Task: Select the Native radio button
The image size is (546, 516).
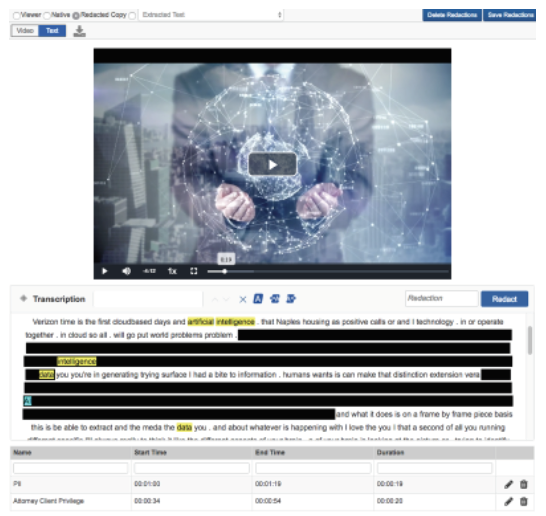Action: click(x=47, y=15)
